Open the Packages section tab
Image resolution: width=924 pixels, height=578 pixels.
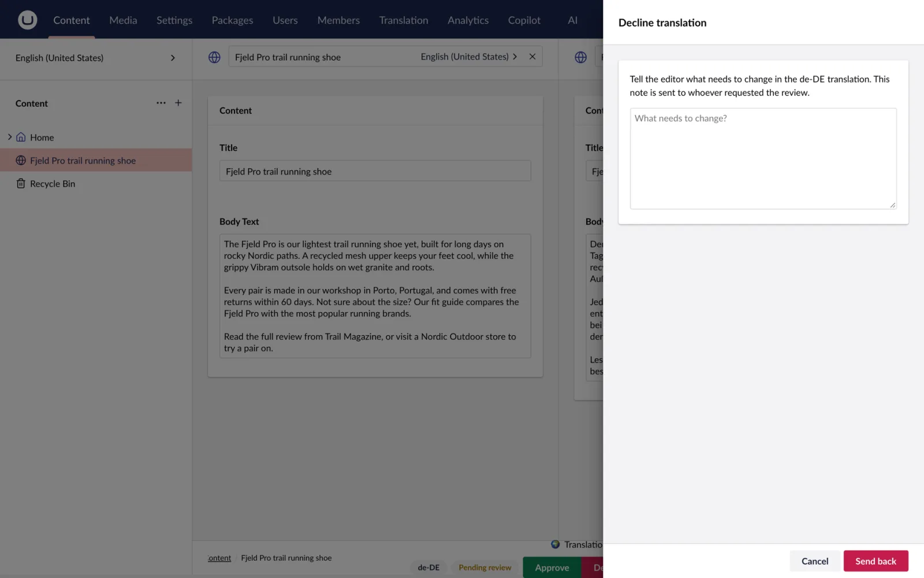pyautogui.click(x=232, y=20)
